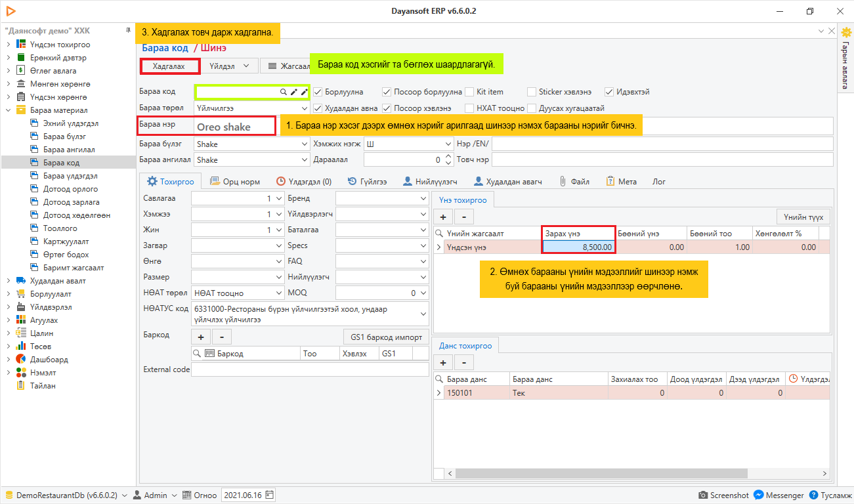Viewport: 854px width, 504px height.
Task: Switch to Нийлүүлэгч tab
Action: click(x=430, y=182)
